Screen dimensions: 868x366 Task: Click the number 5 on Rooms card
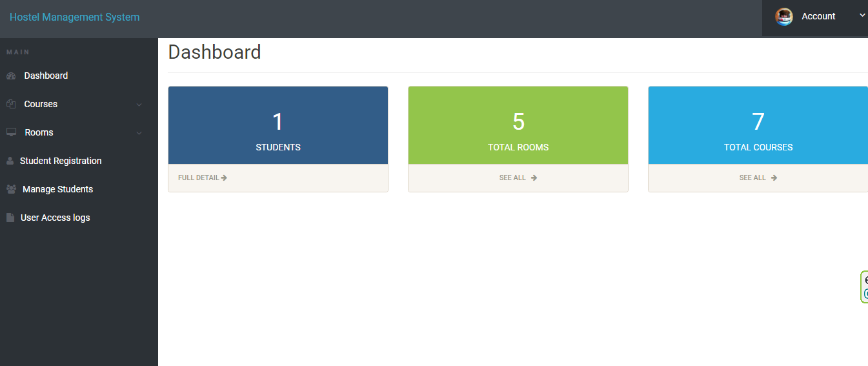coord(518,122)
